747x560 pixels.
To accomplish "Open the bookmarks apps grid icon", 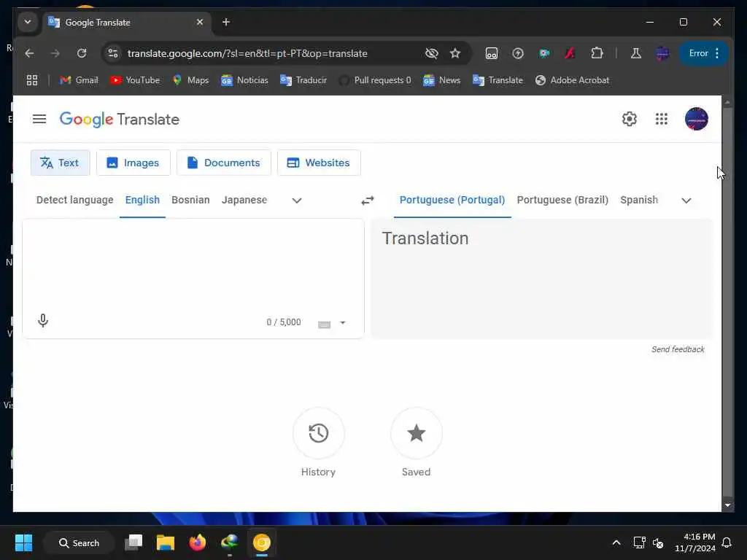I will point(32,80).
